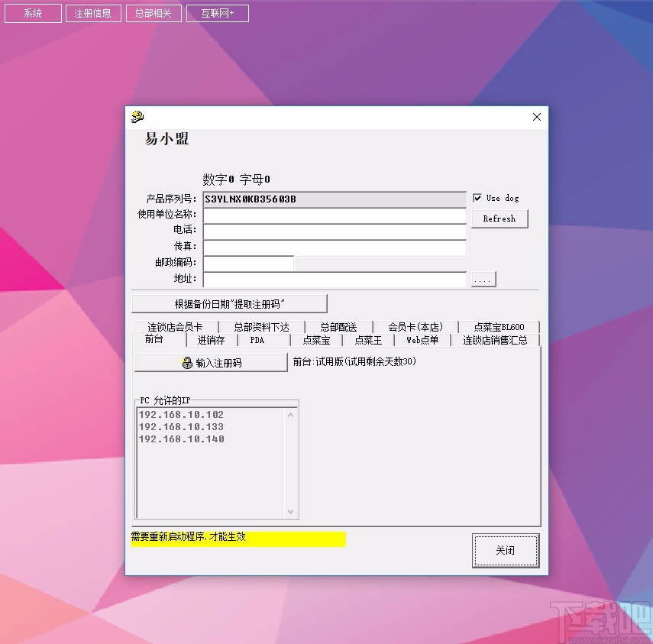Screen dimensions: 653x644
Task: Click the key icon in dialog title bar
Action: [137, 117]
